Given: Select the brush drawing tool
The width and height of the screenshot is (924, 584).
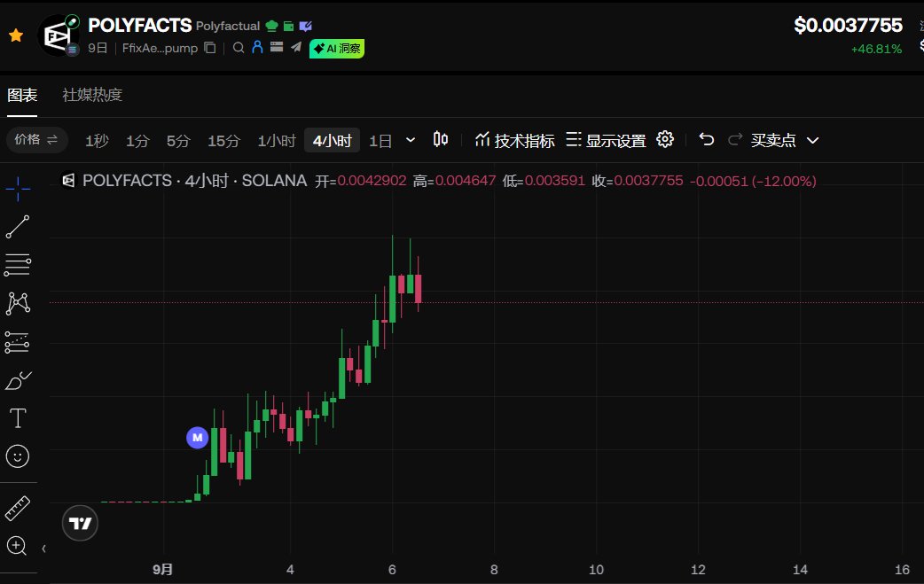Looking at the screenshot, I should 18,380.
